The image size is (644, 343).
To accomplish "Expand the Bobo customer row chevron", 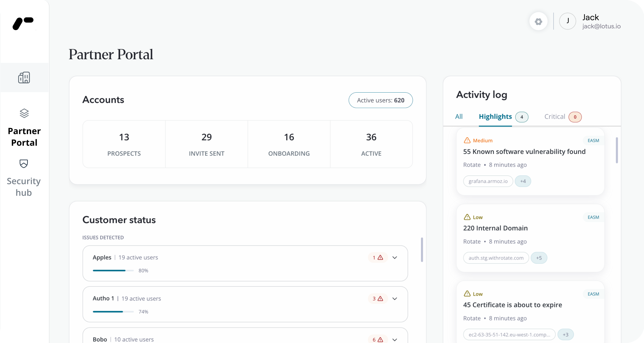I will (395, 339).
